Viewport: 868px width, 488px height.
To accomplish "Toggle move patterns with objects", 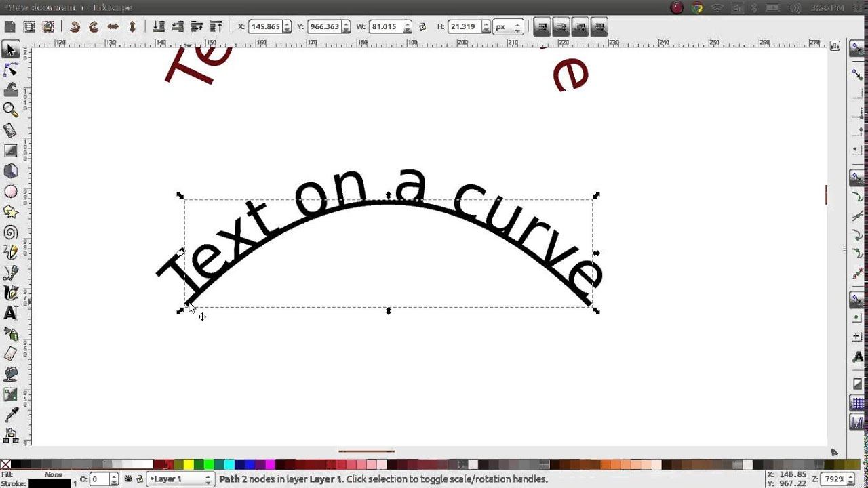I will (x=599, y=27).
